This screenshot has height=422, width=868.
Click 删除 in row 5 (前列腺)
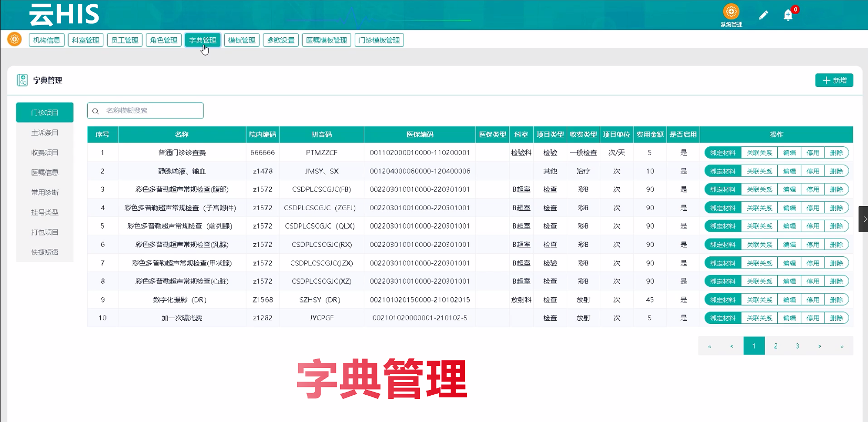point(837,226)
